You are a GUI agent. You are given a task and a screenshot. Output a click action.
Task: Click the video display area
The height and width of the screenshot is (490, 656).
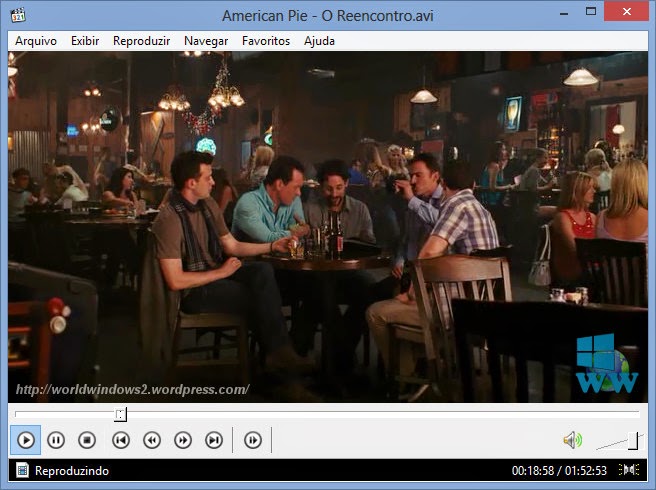[x=328, y=227]
